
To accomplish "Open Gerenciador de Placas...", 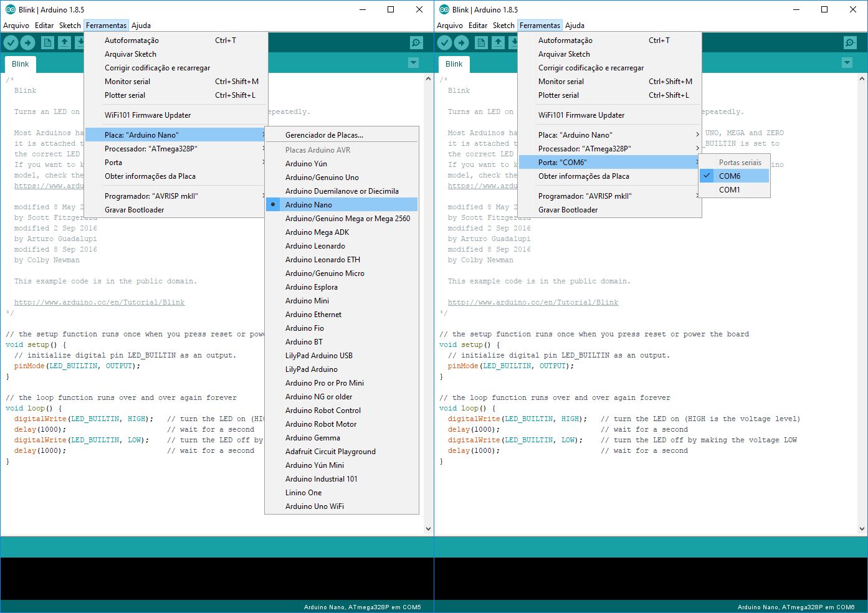I will (341, 135).
